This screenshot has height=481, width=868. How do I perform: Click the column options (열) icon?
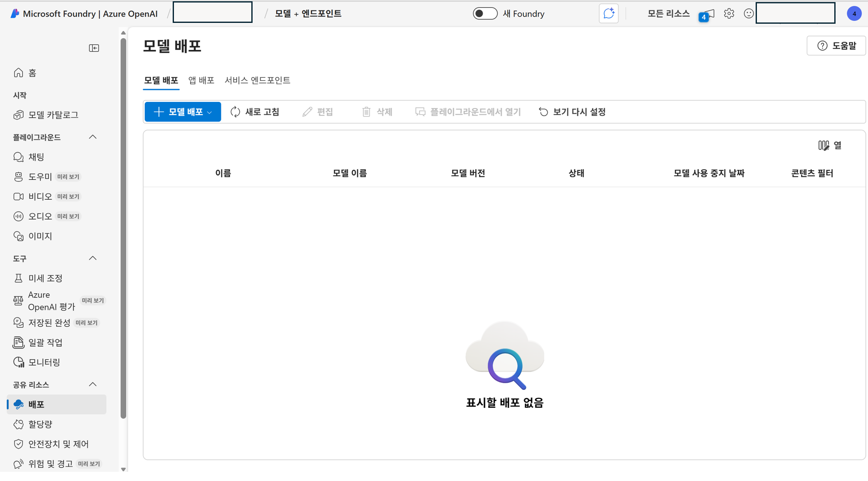click(823, 145)
